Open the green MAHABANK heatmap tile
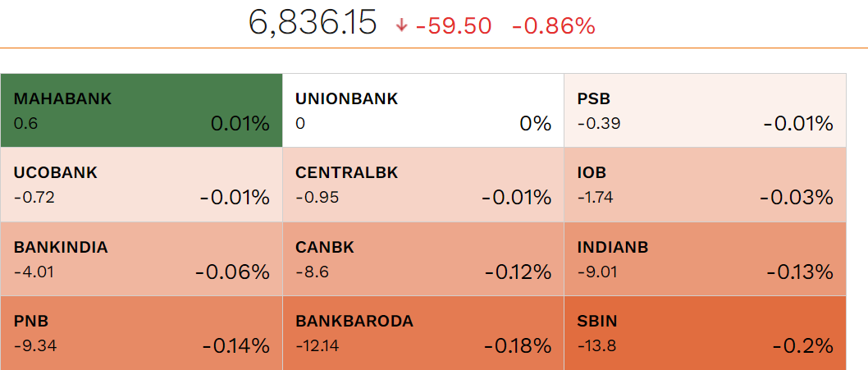 point(141,111)
